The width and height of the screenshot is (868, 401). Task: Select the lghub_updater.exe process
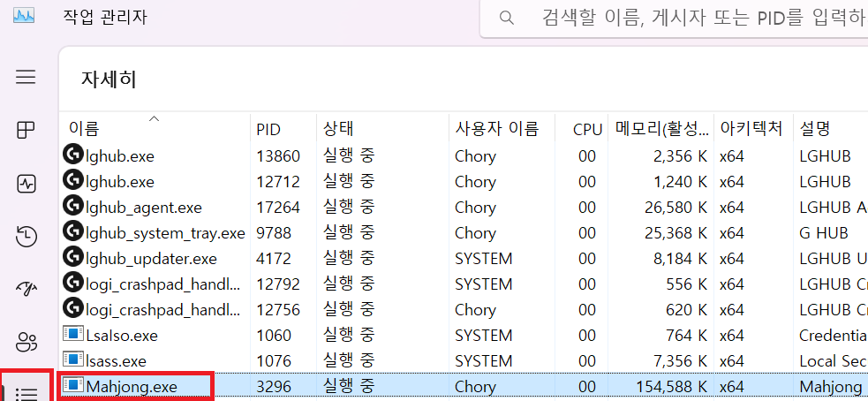pyautogui.click(x=464, y=259)
